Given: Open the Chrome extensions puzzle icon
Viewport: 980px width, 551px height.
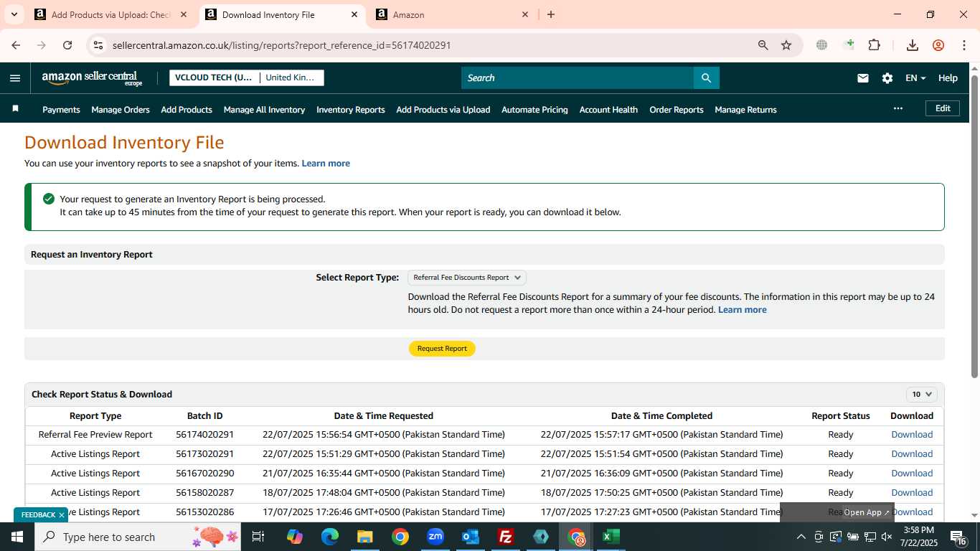Looking at the screenshot, I should pos(874,45).
